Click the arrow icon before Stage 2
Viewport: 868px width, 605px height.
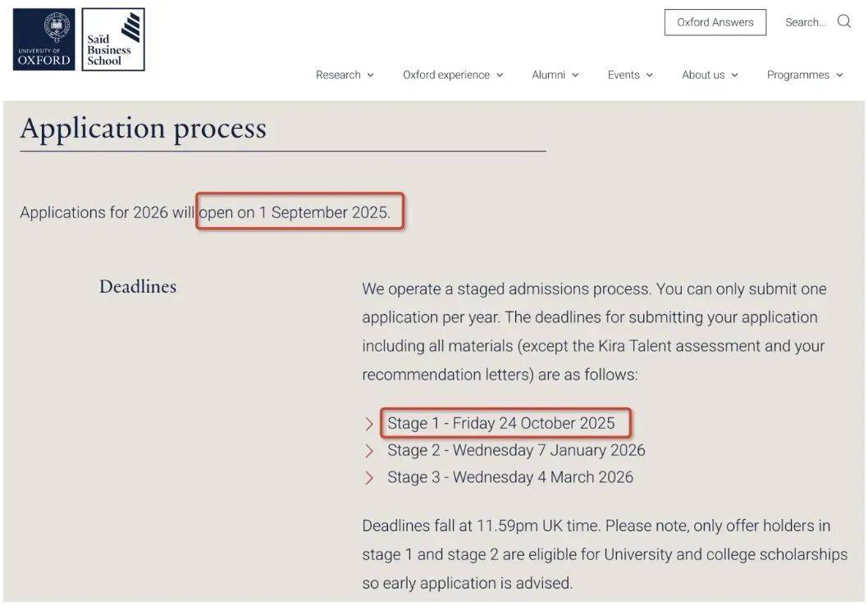(x=368, y=450)
